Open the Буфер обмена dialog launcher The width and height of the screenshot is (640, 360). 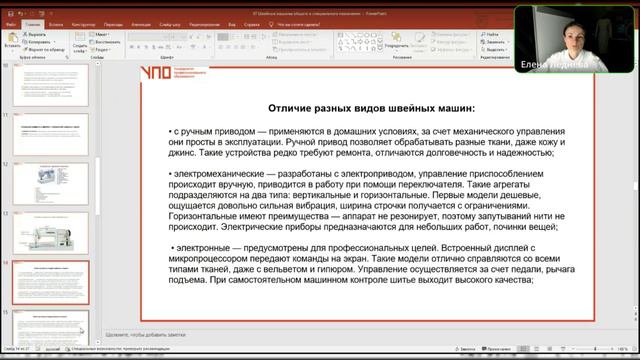(x=67, y=58)
